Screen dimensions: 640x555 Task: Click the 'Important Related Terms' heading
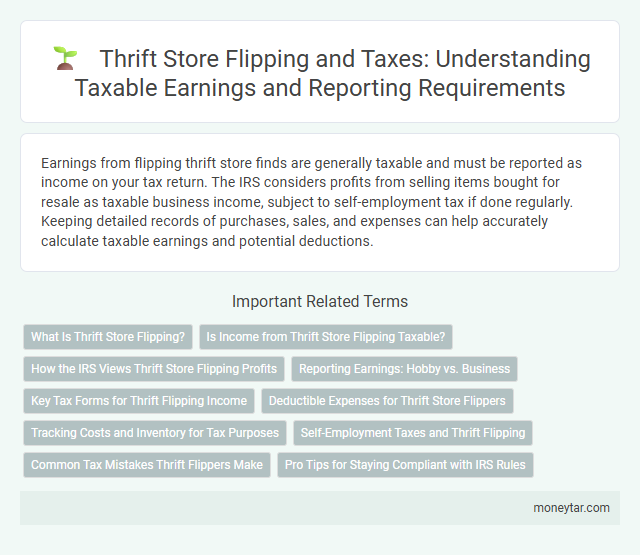coord(320,302)
